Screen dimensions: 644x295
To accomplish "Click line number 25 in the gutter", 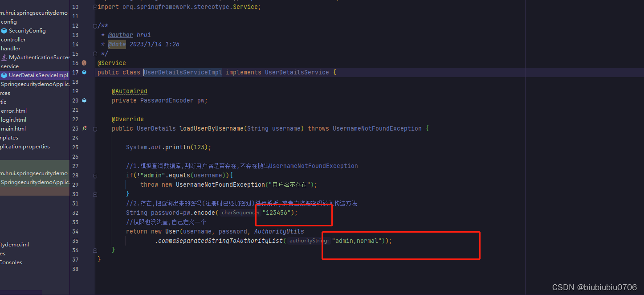I will (x=75, y=147).
